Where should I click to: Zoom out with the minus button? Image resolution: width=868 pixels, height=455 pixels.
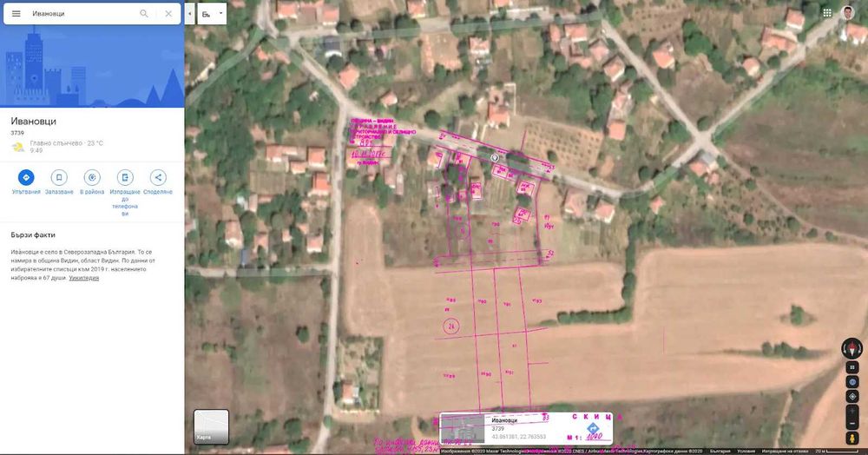852,424
